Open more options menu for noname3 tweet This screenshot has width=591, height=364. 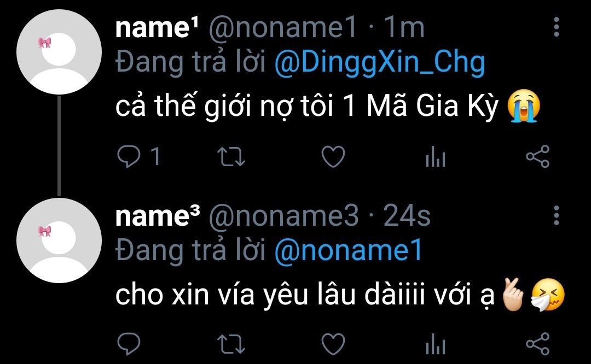pos(557,215)
